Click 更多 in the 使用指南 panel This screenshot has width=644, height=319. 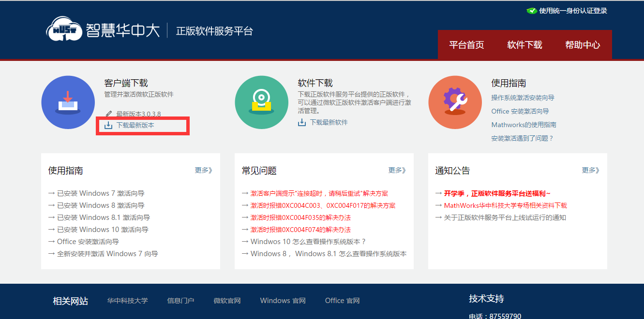pyautogui.click(x=204, y=170)
